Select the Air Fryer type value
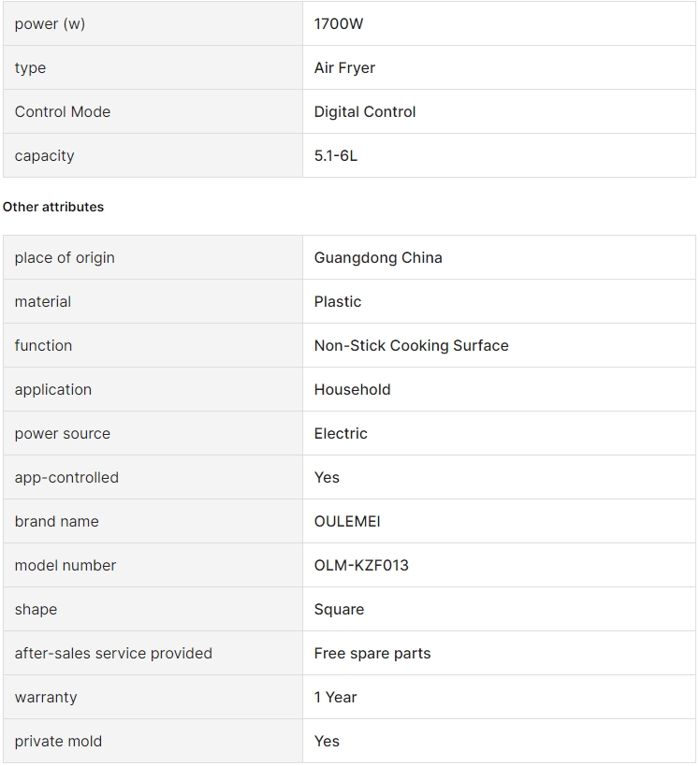Screen dimensions: 700x766 (x=344, y=68)
